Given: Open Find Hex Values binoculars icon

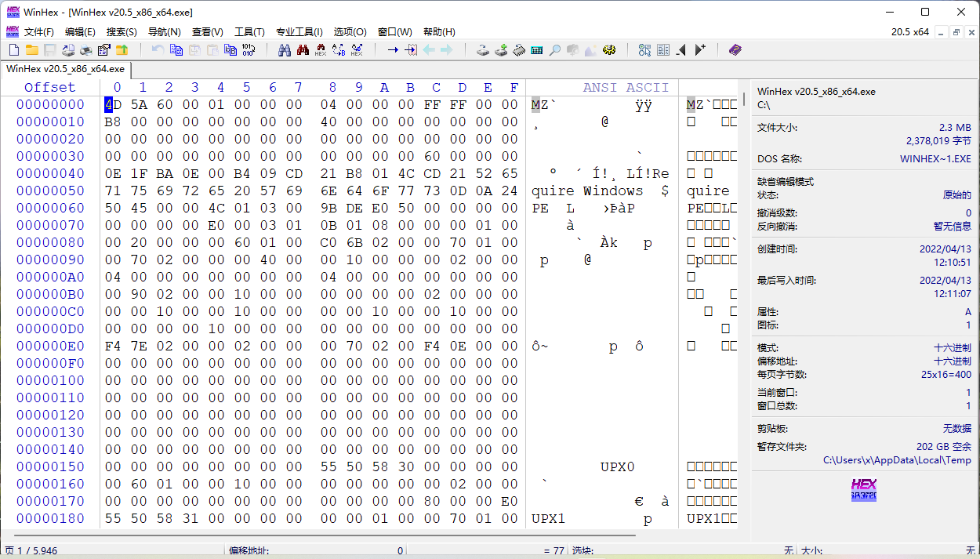Looking at the screenshot, I should point(321,50).
